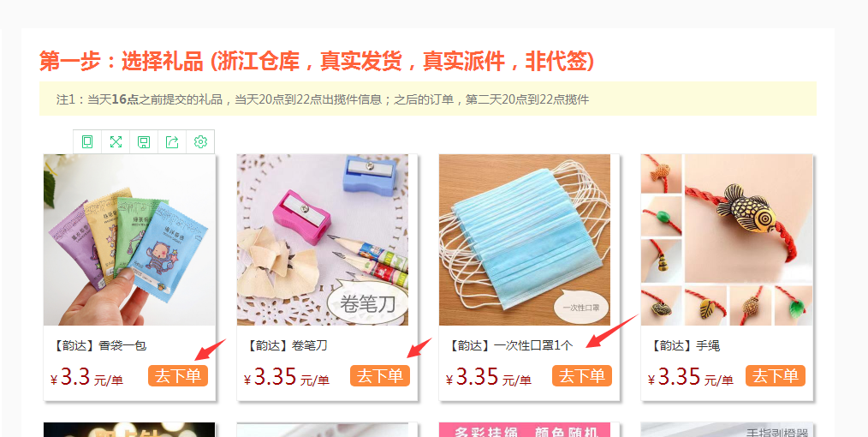Screen dimensions: 868x437
Task: Click the yellow 注1 notice bar
Action: [428, 99]
